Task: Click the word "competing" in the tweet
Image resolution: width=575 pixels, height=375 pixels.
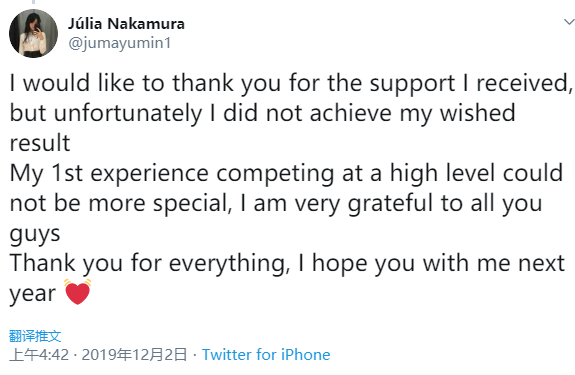Action: tap(275, 173)
